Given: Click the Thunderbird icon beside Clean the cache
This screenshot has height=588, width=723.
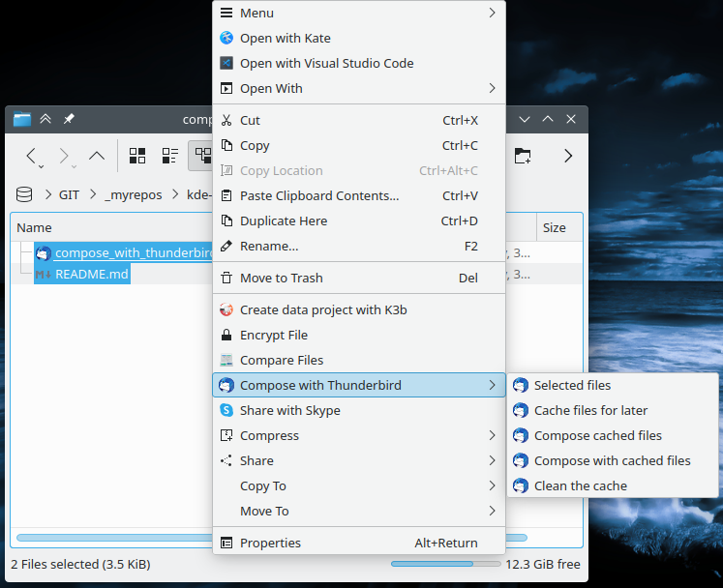Looking at the screenshot, I should tap(521, 485).
